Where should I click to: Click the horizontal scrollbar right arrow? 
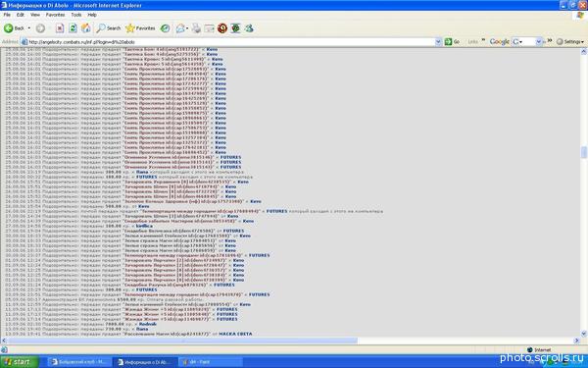point(577,341)
